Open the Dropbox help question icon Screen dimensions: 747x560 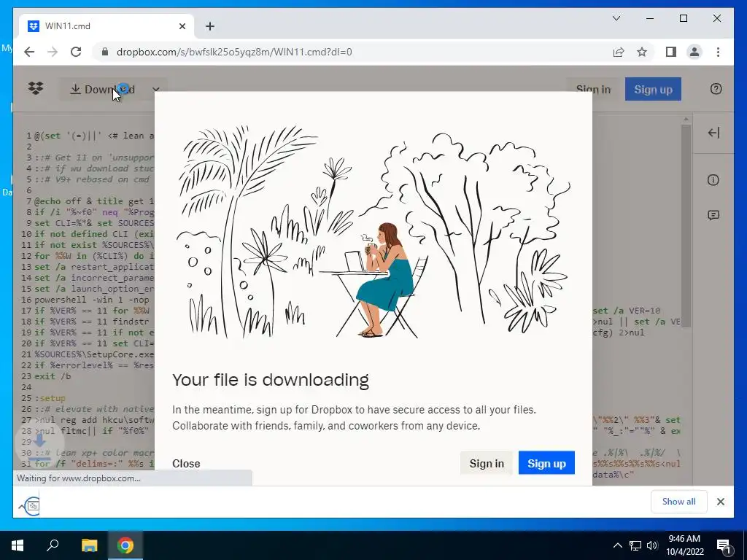coord(716,89)
